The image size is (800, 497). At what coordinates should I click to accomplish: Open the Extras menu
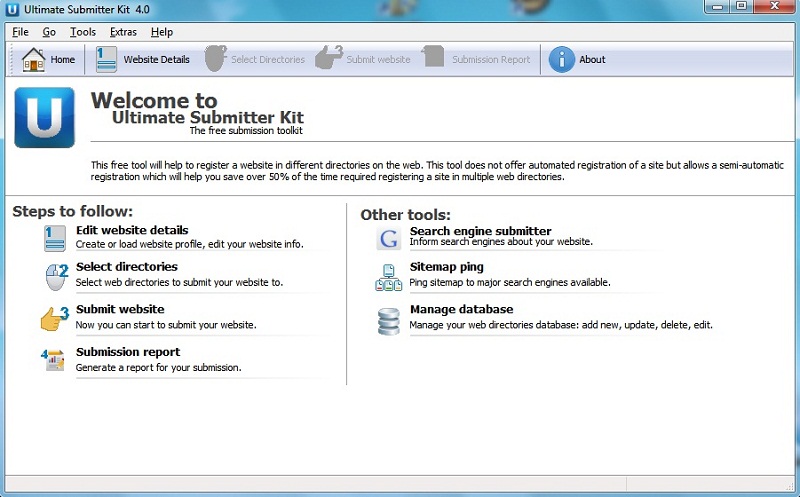tap(123, 32)
